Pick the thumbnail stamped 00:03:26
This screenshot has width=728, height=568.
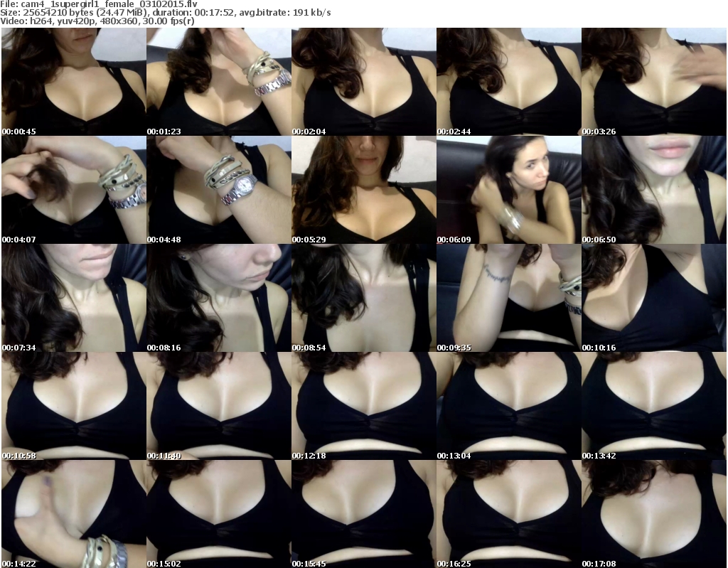pos(654,82)
